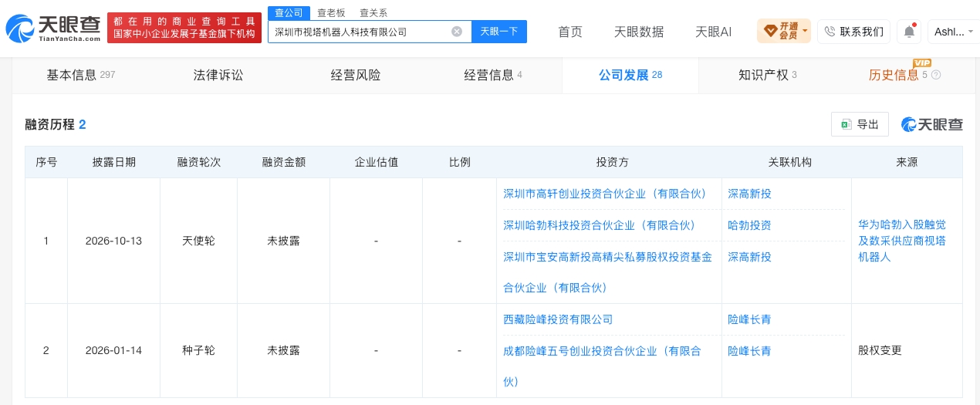This screenshot has width=980, height=405.
Task: Open notifications bell icon
Action: point(909,32)
